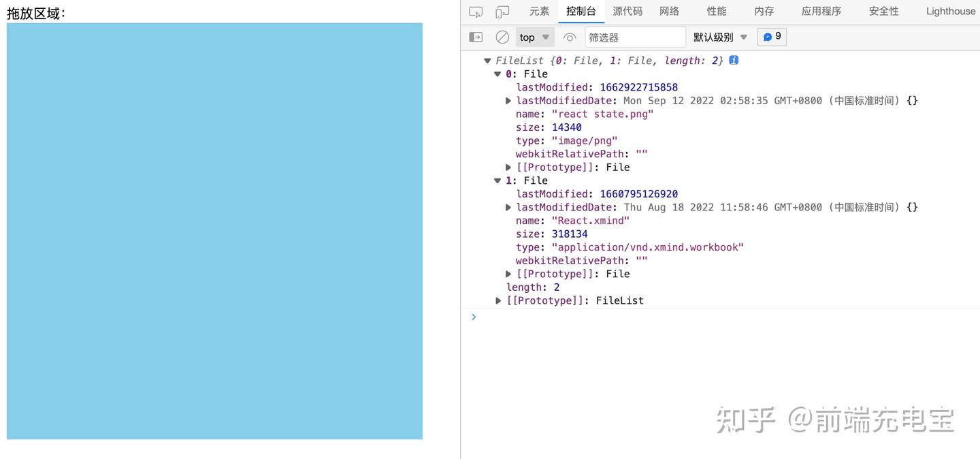The width and height of the screenshot is (980, 459).
Task: Click the "application/vnd.xmind.workbook" type value
Action: [x=648, y=247]
